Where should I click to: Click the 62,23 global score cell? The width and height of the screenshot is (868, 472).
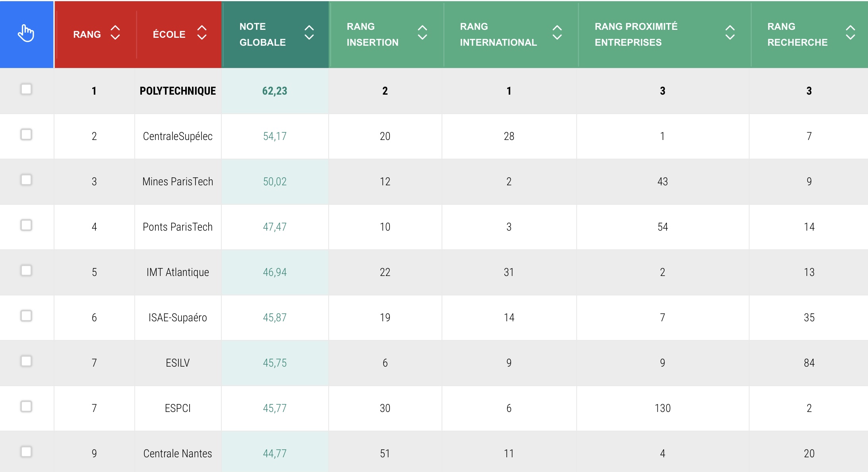tap(275, 91)
